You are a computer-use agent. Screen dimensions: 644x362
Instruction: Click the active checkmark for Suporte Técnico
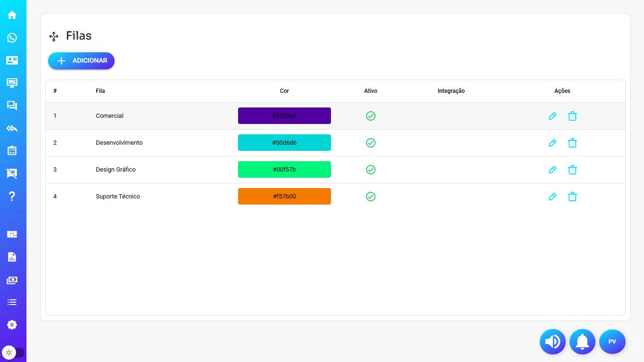click(x=371, y=197)
